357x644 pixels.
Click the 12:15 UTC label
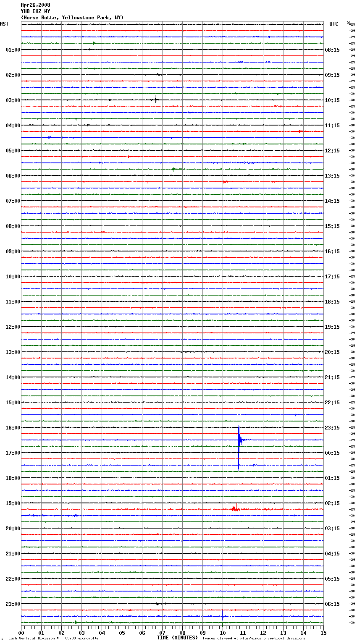pyautogui.click(x=332, y=151)
